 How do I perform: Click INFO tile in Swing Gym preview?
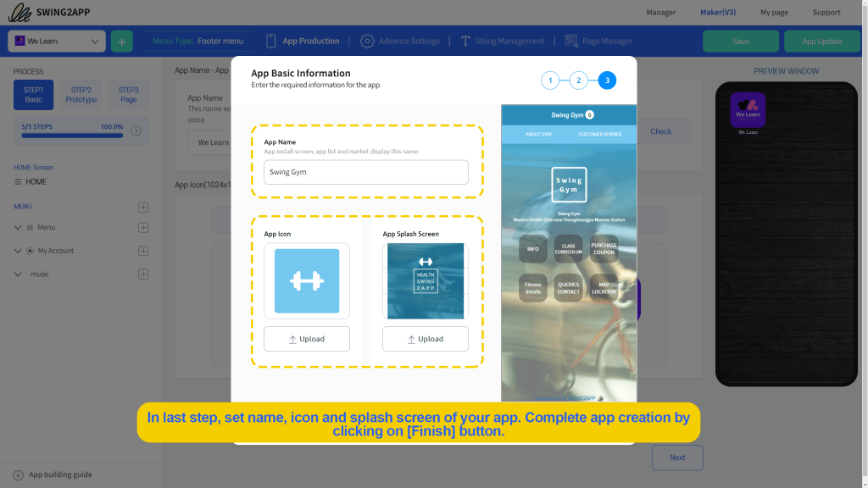point(533,249)
